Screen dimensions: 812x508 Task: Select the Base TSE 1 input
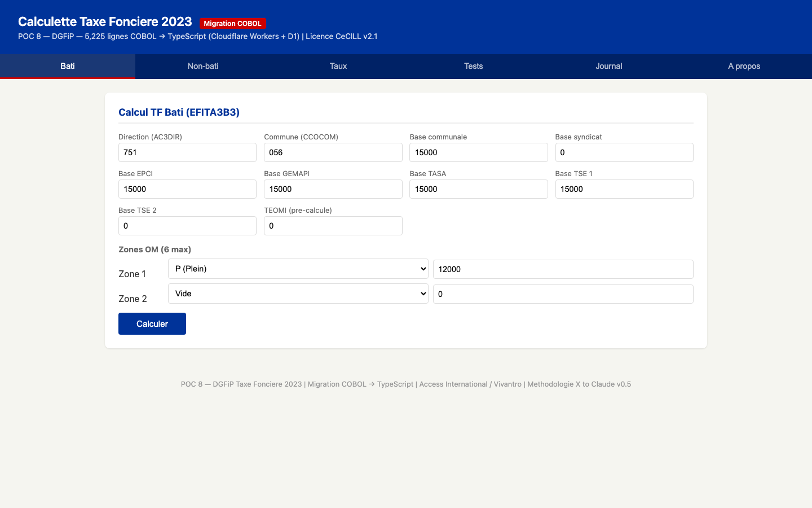coord(624,189)
